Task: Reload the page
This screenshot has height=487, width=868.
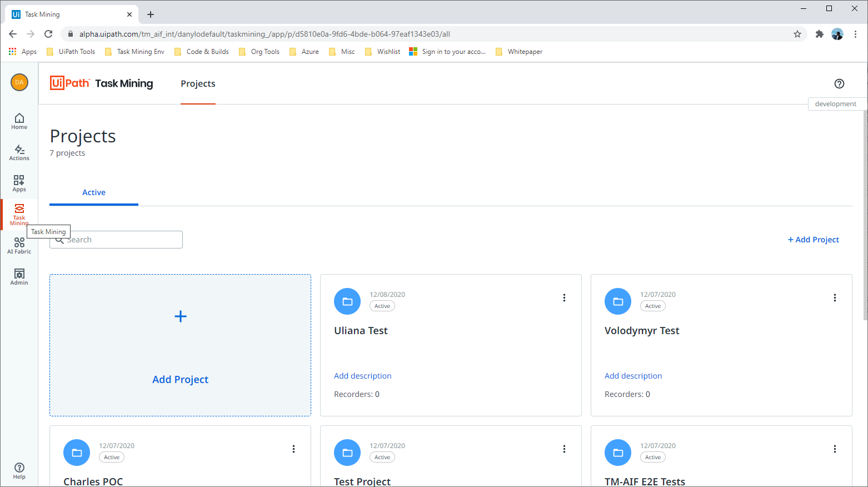Action: pyautogui.click(x=48, y=34)
